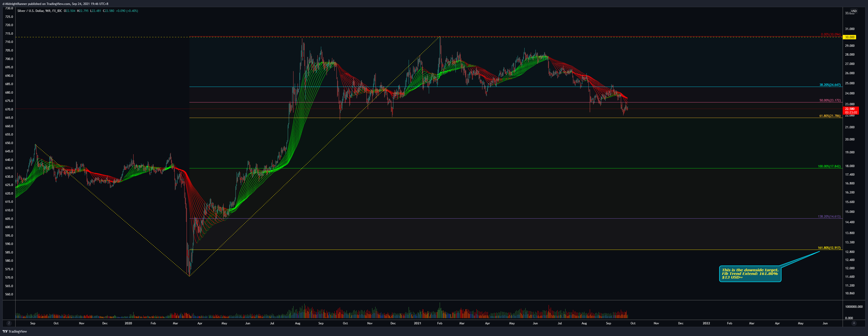868x336 pixels.
Task: Click the 61.80%(21.786) Fib level label
Action: [x=830, y=116]
